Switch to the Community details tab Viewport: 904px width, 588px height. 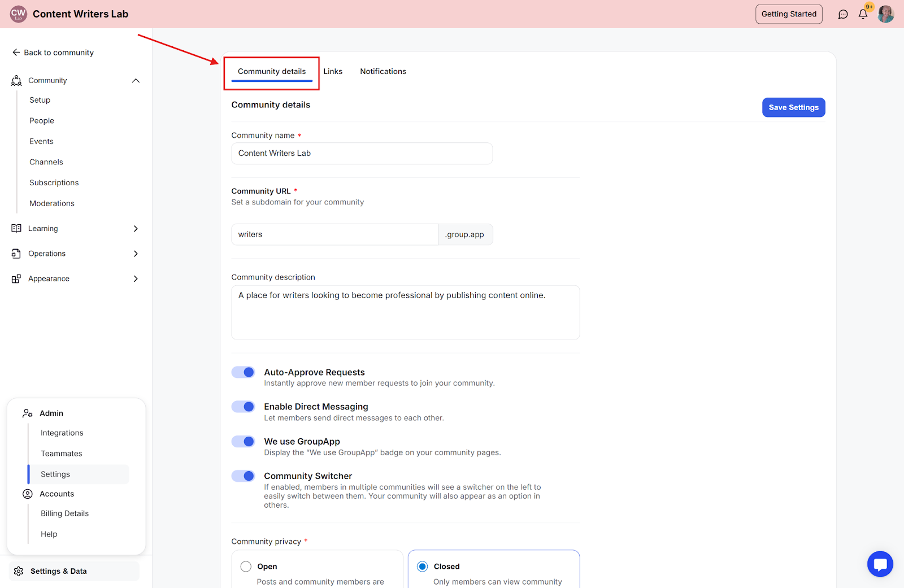click(272, 72)
